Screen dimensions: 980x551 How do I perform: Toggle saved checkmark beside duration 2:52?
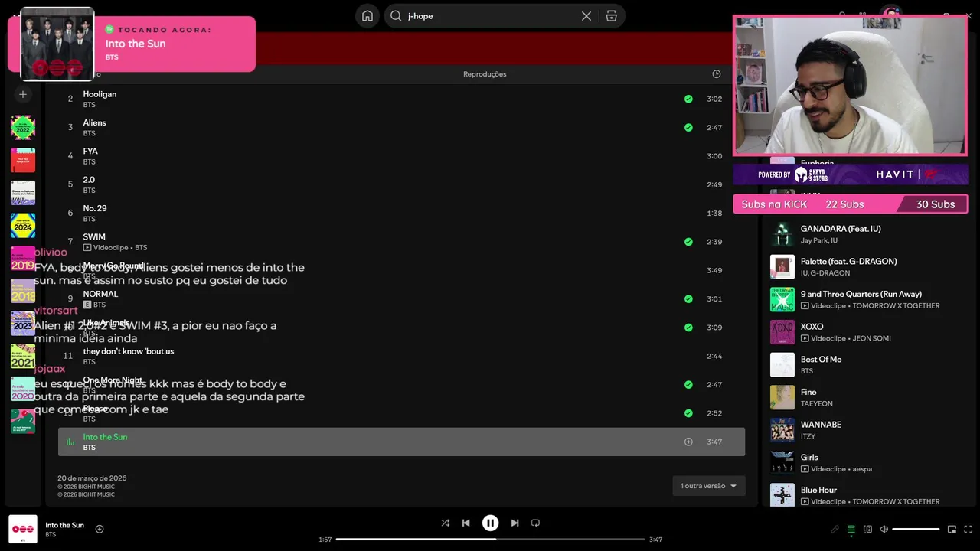(688, 413)
